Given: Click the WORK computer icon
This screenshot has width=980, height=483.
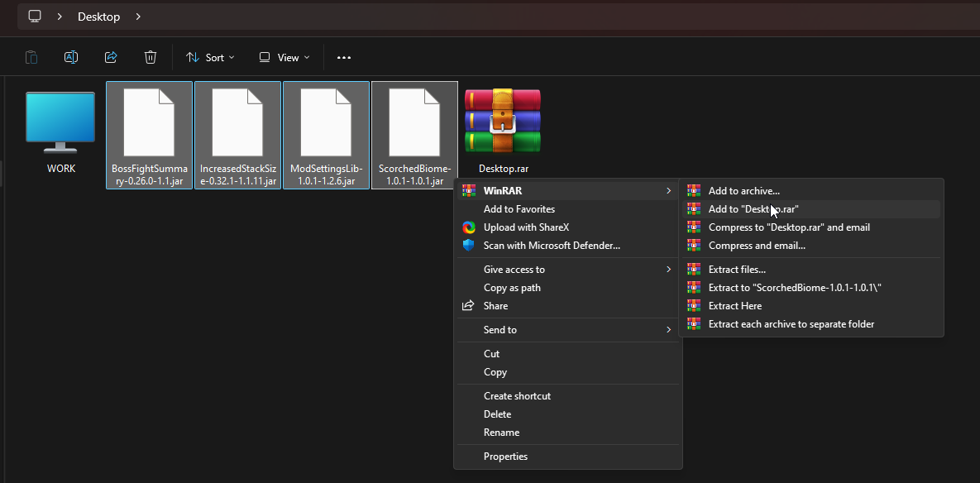Looking at the screenshot, I should pyautogui.click(x=60, y=122).
